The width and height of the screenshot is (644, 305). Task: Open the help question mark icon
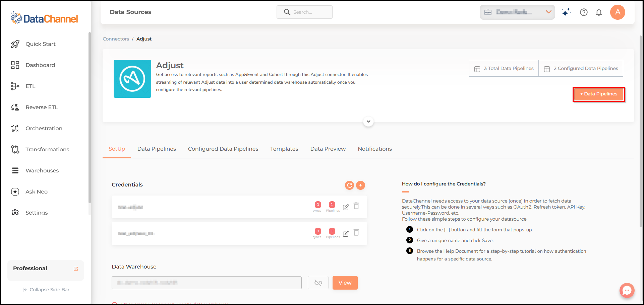584,12
